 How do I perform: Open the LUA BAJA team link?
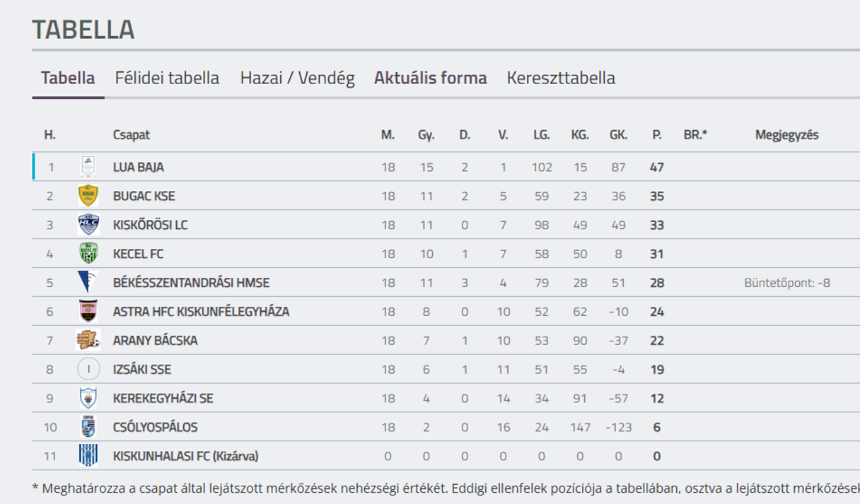[x=139, y=168]
